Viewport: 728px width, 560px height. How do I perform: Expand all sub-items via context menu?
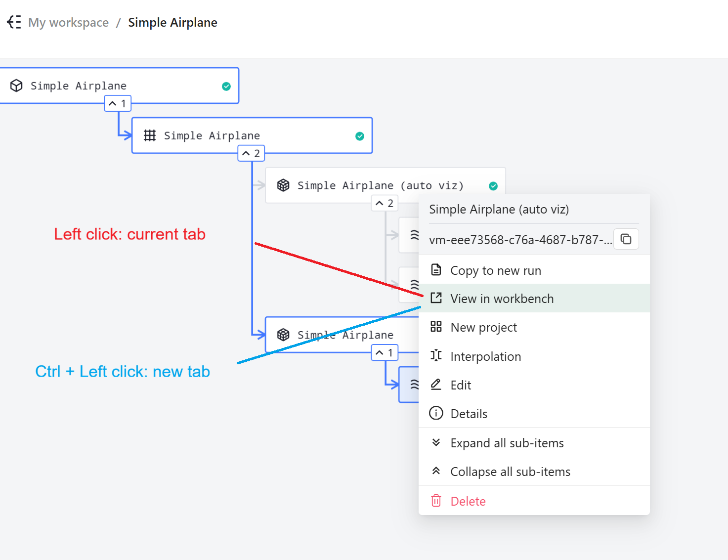tap(507, 443)
